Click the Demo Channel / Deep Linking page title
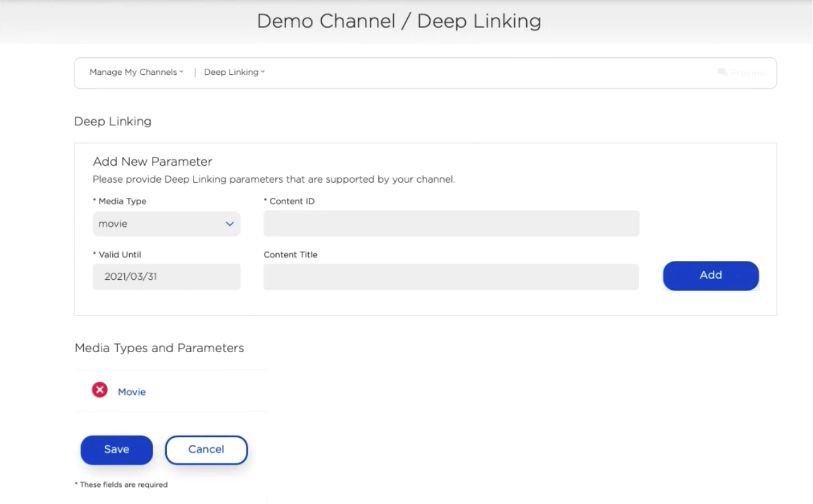Screen dimensions: 813x504 (398, 21)
